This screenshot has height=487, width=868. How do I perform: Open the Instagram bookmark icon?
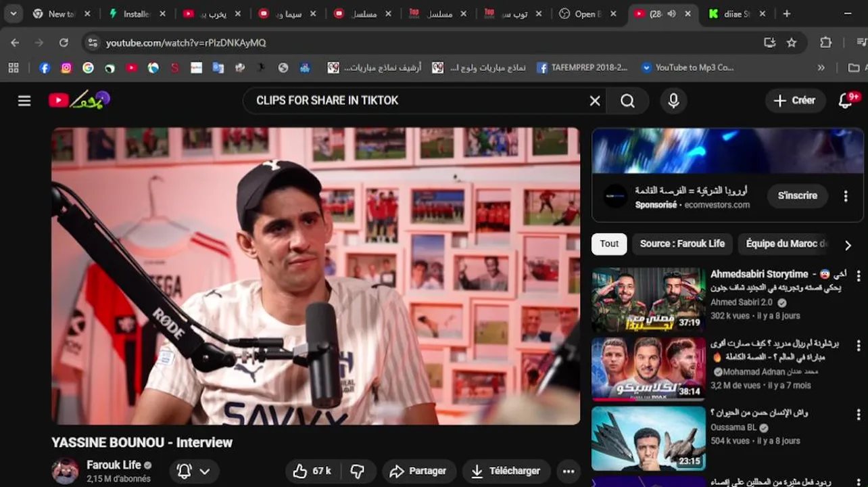pyautogui.click(x=66, y=68)
